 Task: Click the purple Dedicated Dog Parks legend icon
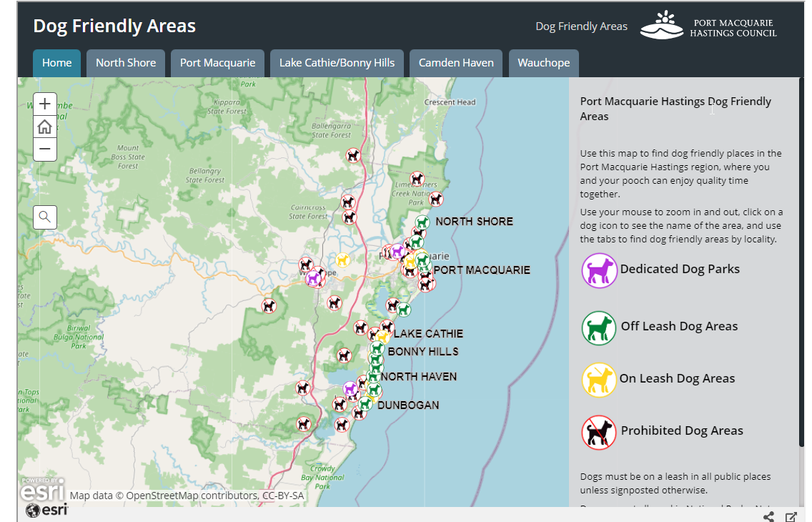tap(599, 270)
